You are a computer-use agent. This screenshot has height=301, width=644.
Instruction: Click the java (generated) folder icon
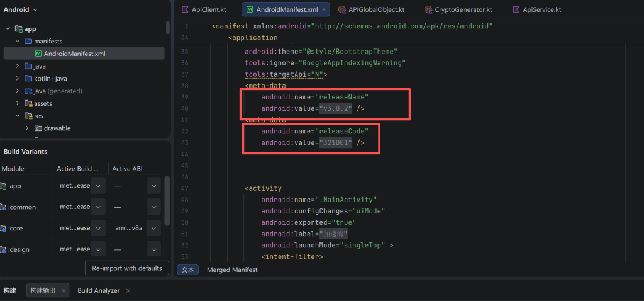(x=28, y=91)
